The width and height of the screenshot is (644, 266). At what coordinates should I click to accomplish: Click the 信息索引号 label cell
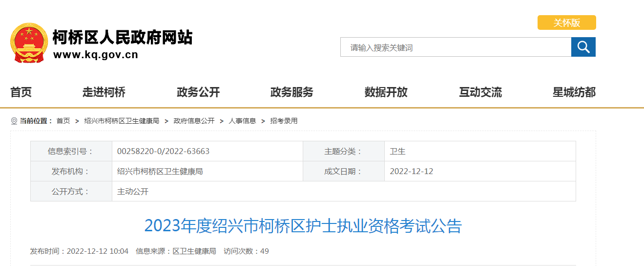click(x=71, y=152)
